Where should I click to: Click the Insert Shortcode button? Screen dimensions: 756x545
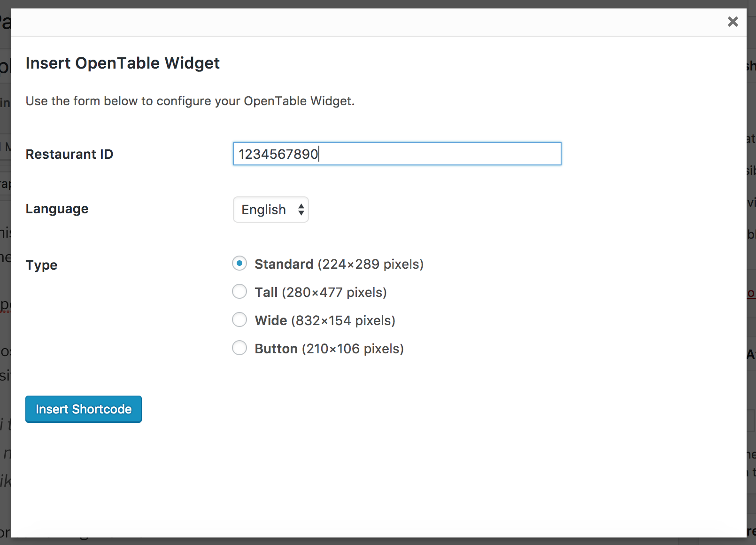tap(84, 409)
